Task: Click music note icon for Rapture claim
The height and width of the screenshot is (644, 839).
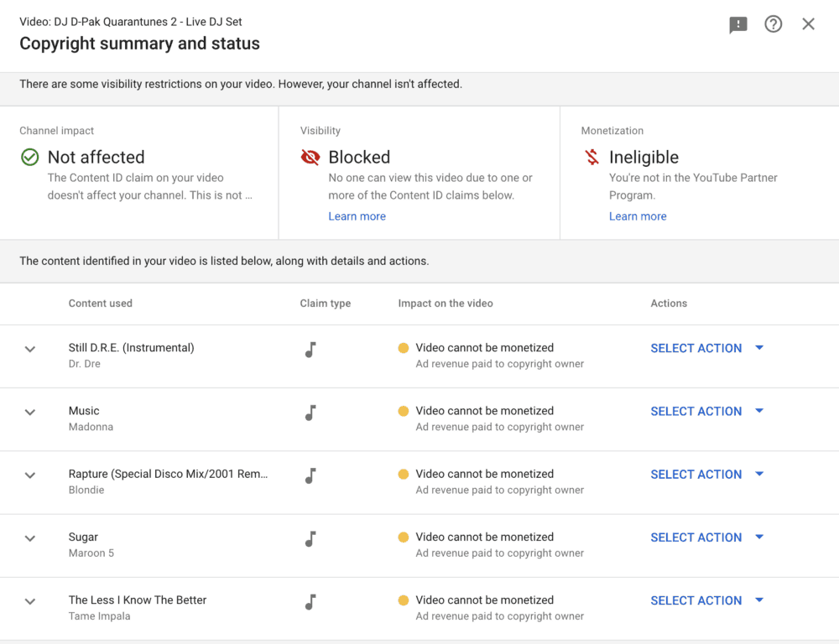Action: coord(310,475)
